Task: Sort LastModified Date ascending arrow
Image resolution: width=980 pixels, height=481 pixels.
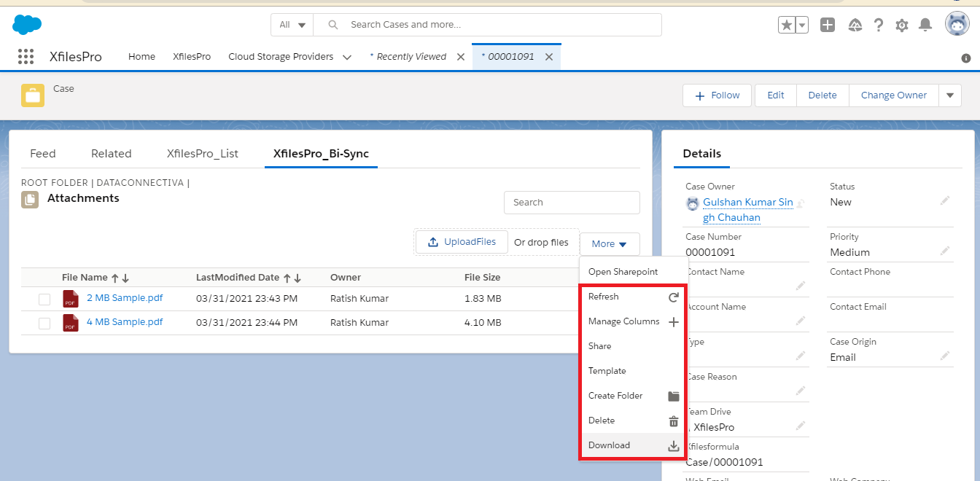Action: 287,278
